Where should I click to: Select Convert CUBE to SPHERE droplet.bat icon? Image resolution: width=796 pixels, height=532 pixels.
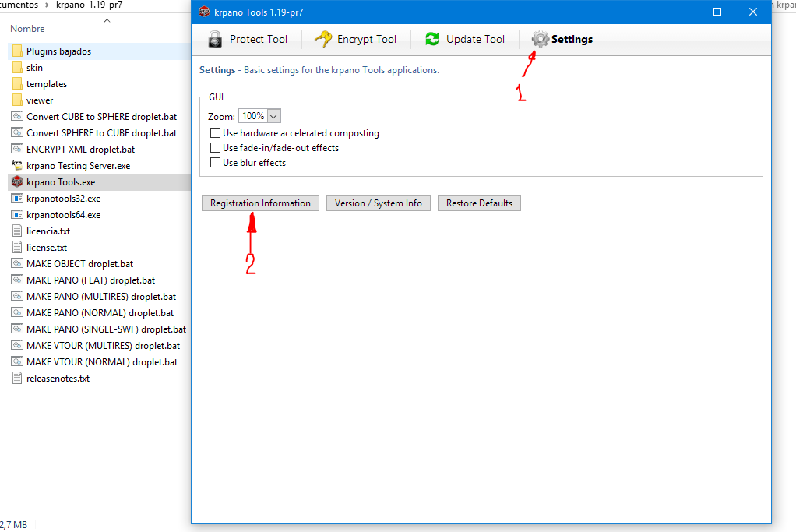[17, 116]
